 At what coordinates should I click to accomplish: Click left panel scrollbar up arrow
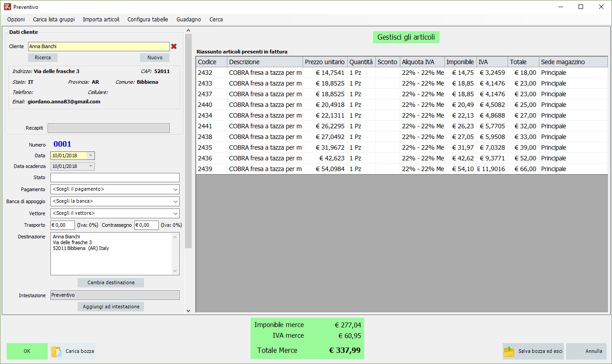(x=188, y=30)
